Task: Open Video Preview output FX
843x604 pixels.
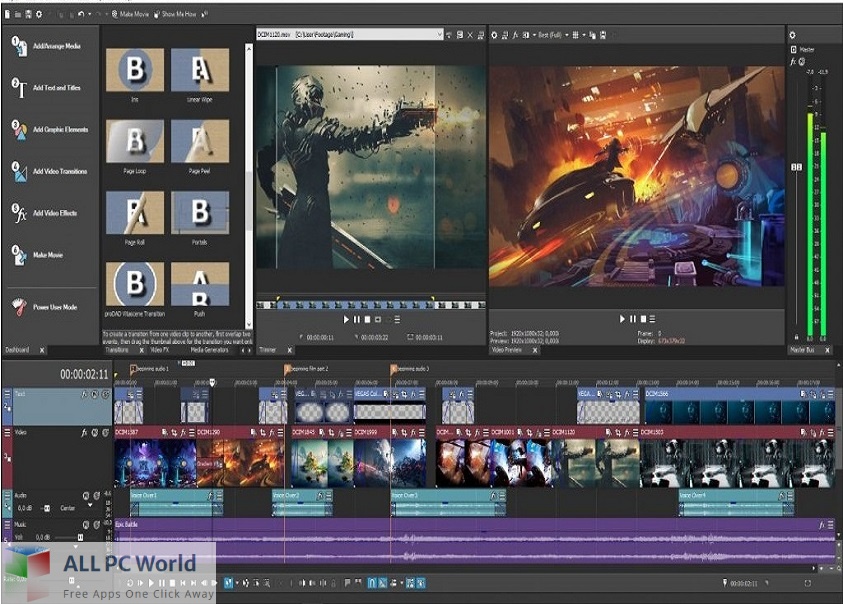Action: point(515,35)
